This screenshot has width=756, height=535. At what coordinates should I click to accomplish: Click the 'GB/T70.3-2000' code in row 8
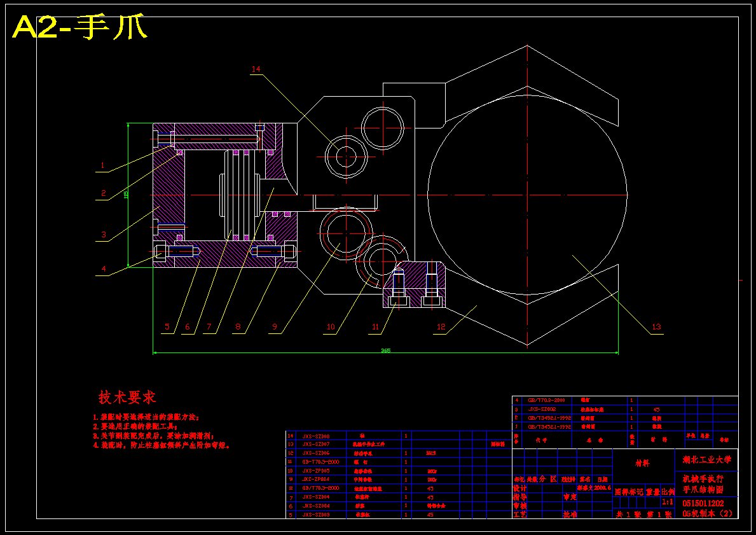point(320,488)
